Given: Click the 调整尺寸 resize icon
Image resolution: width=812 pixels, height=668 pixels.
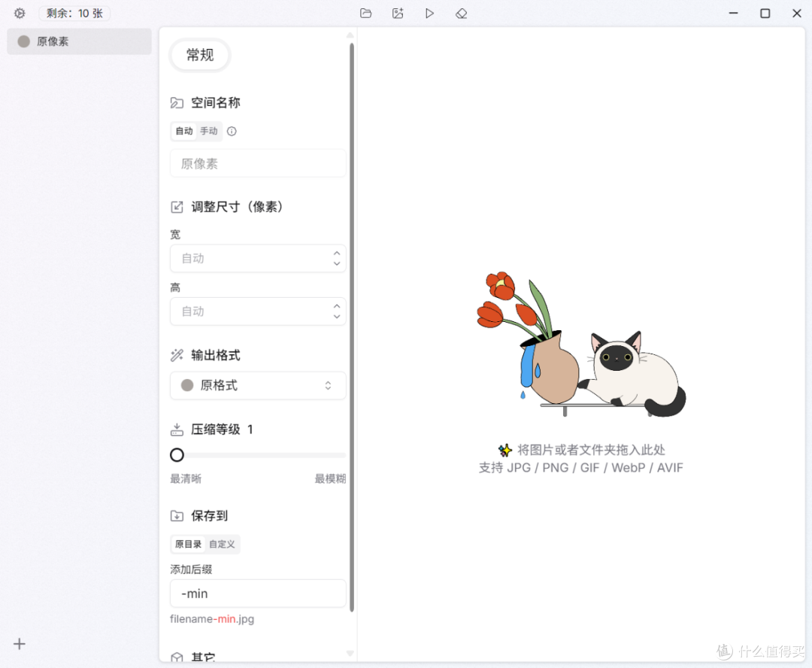Looking at the screenshot, I should [x=177, y=207].
